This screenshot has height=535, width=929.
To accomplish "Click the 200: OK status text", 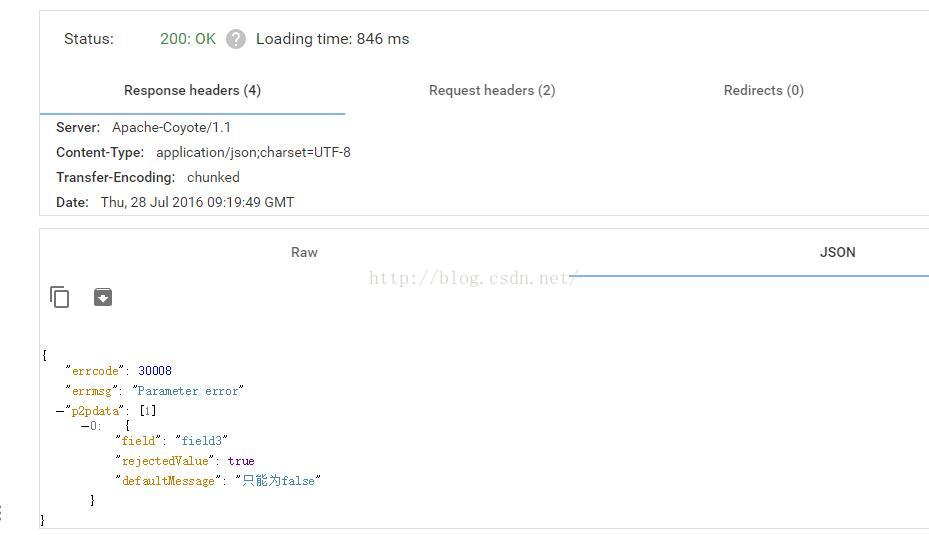I will [x=188, y=39].
